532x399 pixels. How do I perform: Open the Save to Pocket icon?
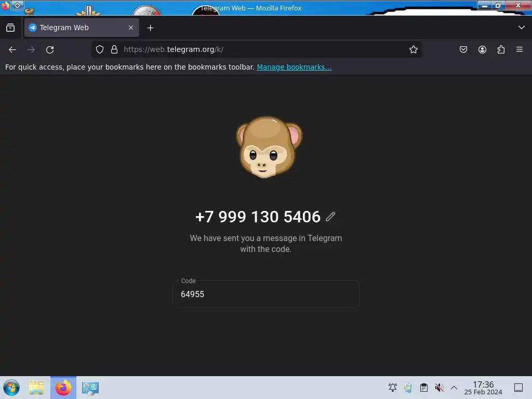pos(463,49)
